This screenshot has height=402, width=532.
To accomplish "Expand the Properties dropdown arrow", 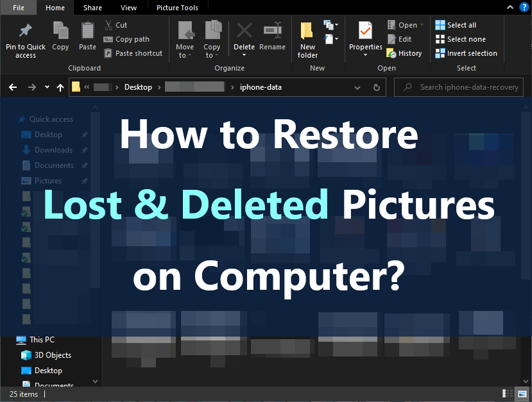I will pos(365,55).
